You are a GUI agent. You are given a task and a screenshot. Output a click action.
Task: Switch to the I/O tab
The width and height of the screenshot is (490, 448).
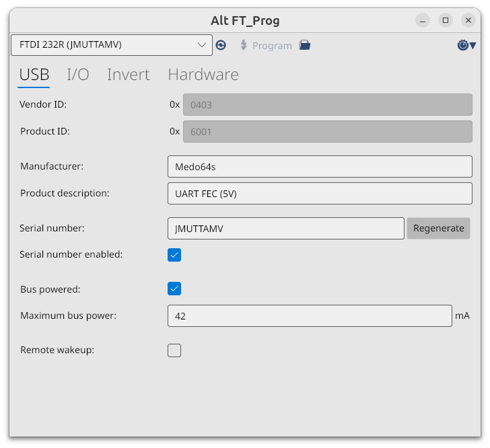tap(78, 75)
